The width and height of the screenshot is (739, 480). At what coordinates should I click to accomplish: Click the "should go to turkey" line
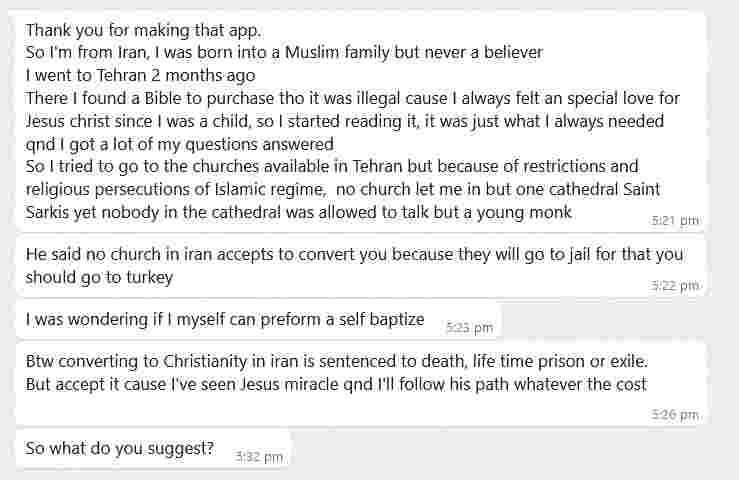(99, 277)
